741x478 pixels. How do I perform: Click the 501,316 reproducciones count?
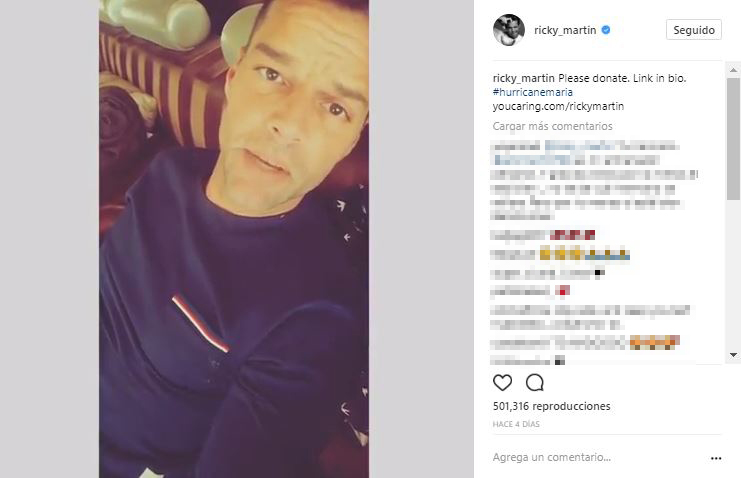pos(551,406)
